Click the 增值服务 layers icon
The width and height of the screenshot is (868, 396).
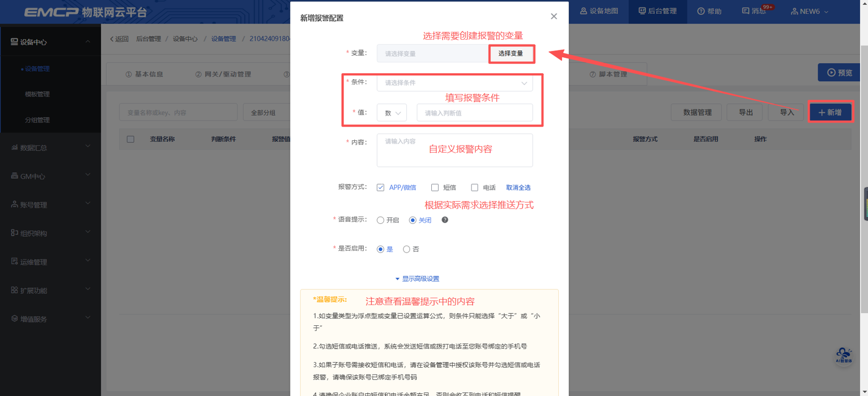point(14,318)
